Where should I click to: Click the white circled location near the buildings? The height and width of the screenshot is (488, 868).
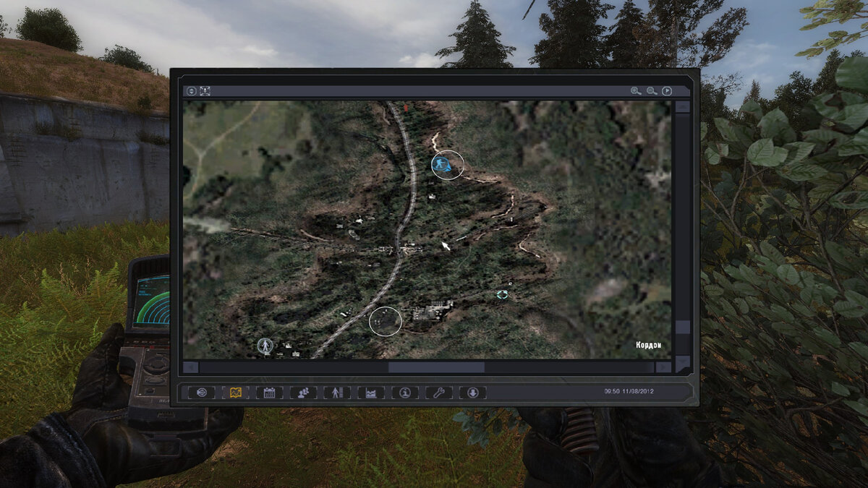(385, 321)
